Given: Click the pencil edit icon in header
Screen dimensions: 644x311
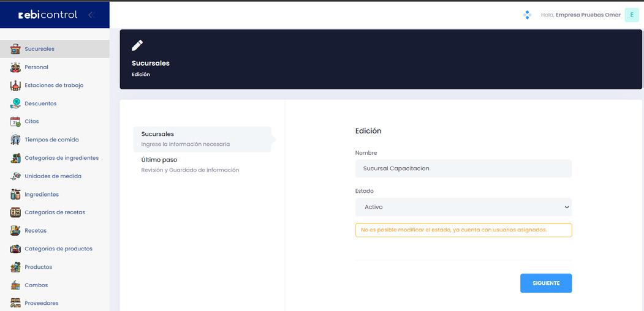Looking at the screenshot, I should (137, 45).
